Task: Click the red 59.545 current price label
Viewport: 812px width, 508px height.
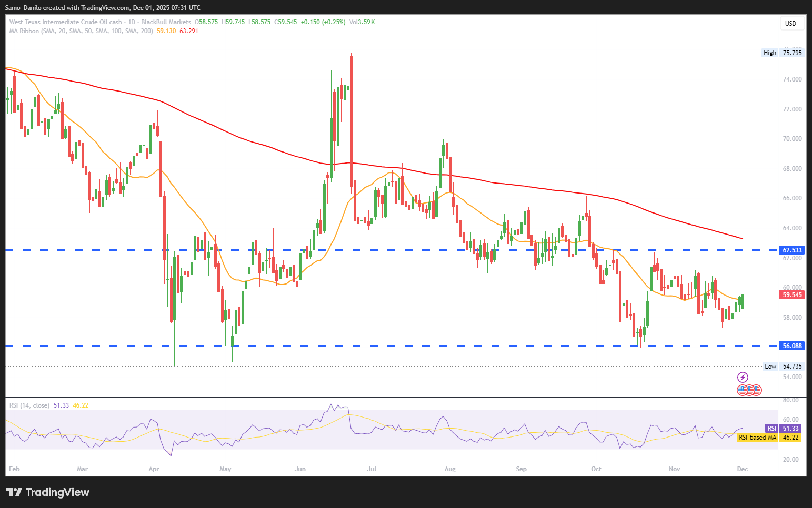Action: [792, 295]
